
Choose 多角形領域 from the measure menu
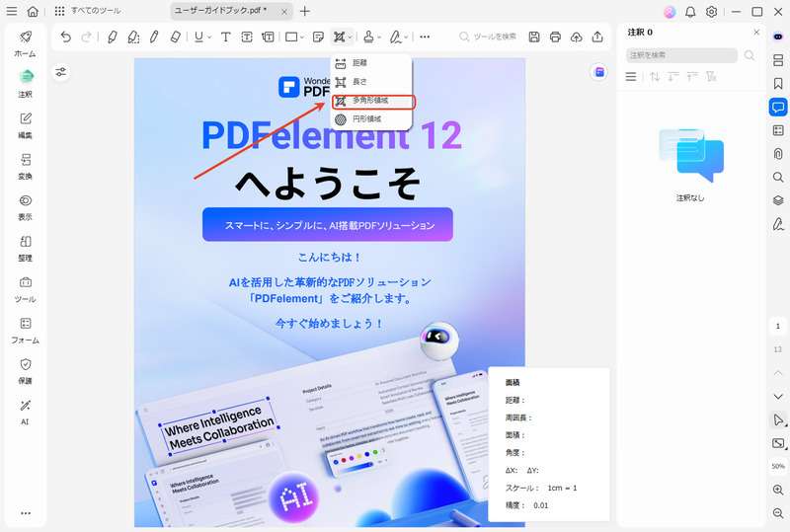(373, 102)
